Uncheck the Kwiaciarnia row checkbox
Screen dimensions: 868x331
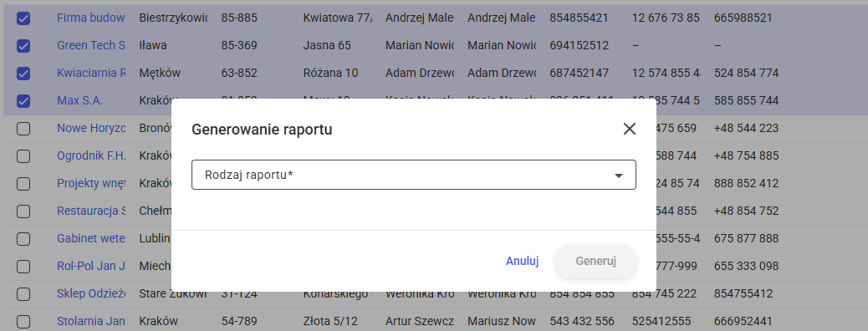pos(23,74)
